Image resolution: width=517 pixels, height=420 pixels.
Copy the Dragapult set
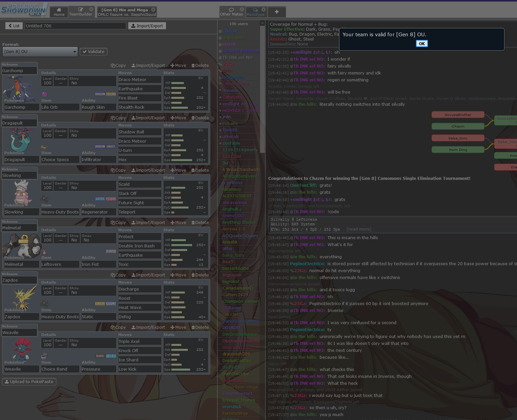(x=118, y=118)
